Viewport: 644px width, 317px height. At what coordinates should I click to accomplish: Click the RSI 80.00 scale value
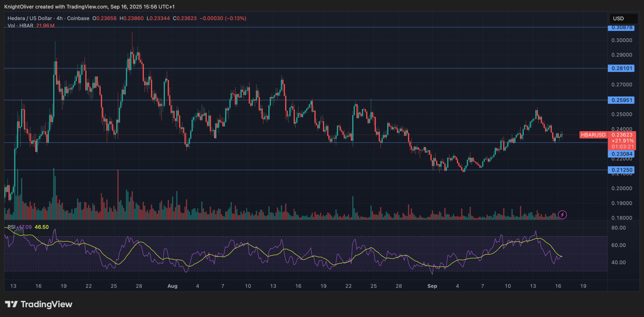pyautogui.click(x=618, y=228)
